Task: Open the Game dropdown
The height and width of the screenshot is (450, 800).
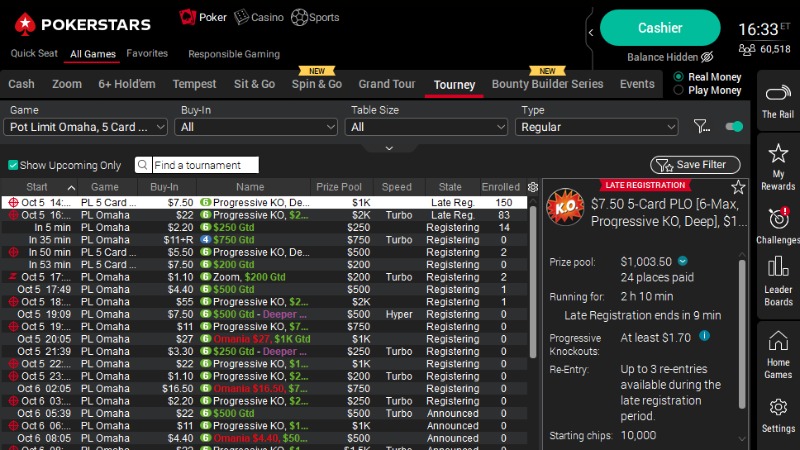Action: 88,127
